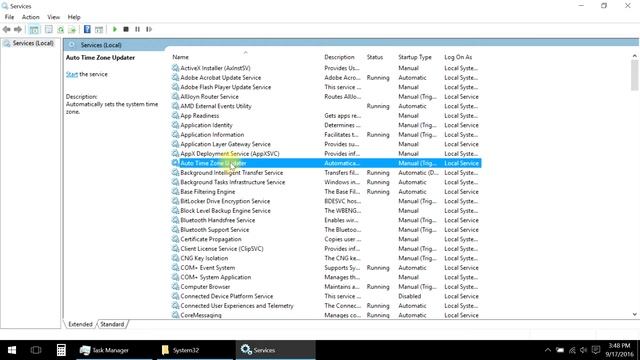Image resolution: width=640 pixels, height=360 pixels.
Task: Open Task View from the taskbar
Action: (36, 350)
